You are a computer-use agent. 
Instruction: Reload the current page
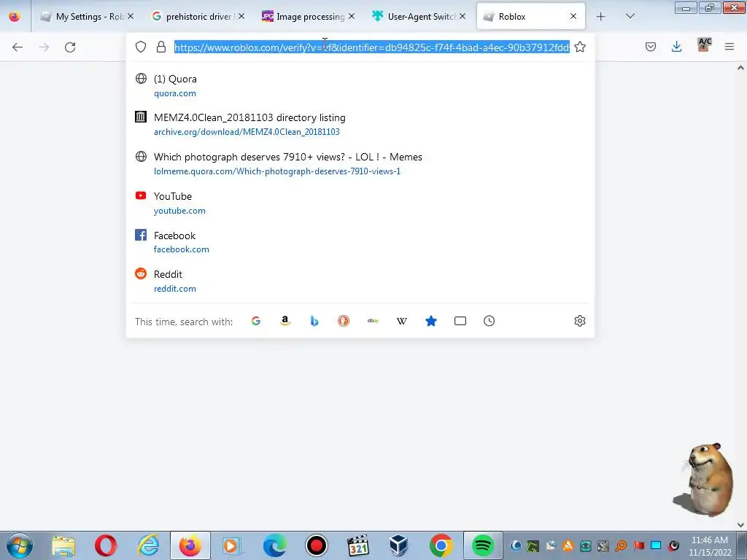tap(70, 47)
